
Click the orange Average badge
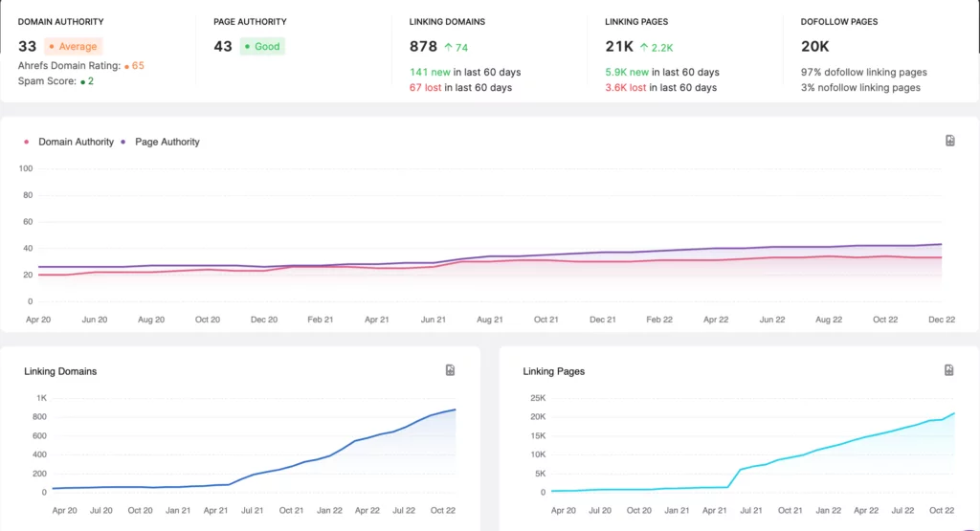click(74, 46)
